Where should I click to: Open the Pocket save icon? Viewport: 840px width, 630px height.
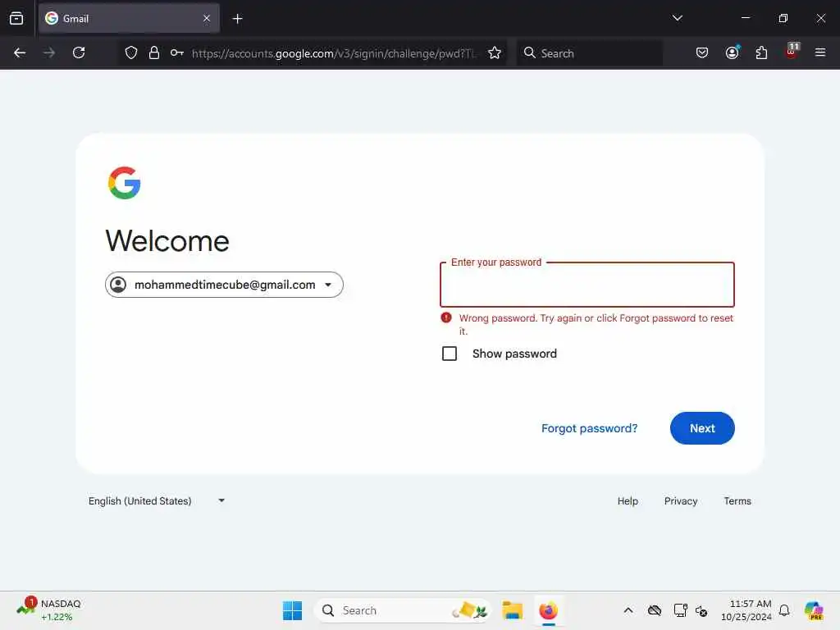pos(702,52)
